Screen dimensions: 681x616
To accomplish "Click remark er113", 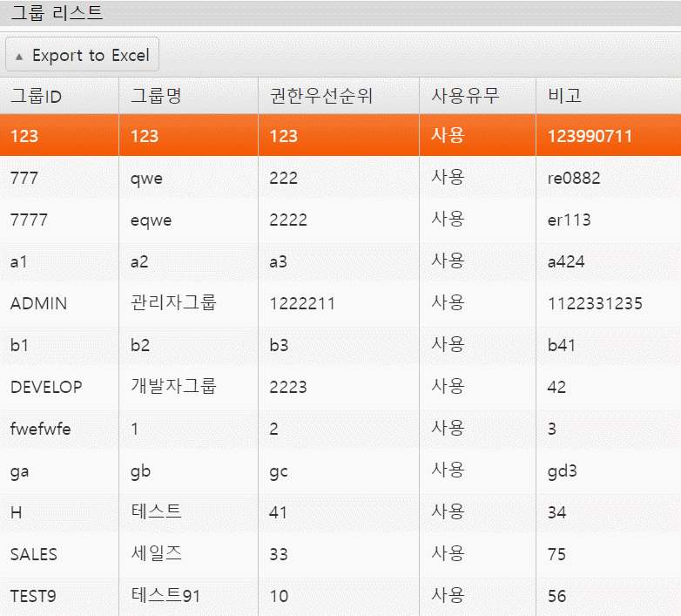I will tap(569, 220).
